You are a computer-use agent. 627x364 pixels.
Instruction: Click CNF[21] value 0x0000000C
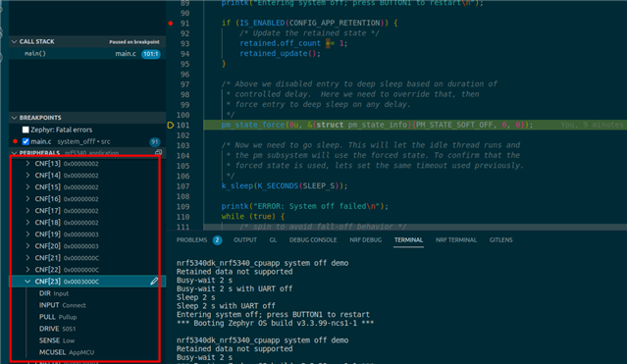coord(81,258)
